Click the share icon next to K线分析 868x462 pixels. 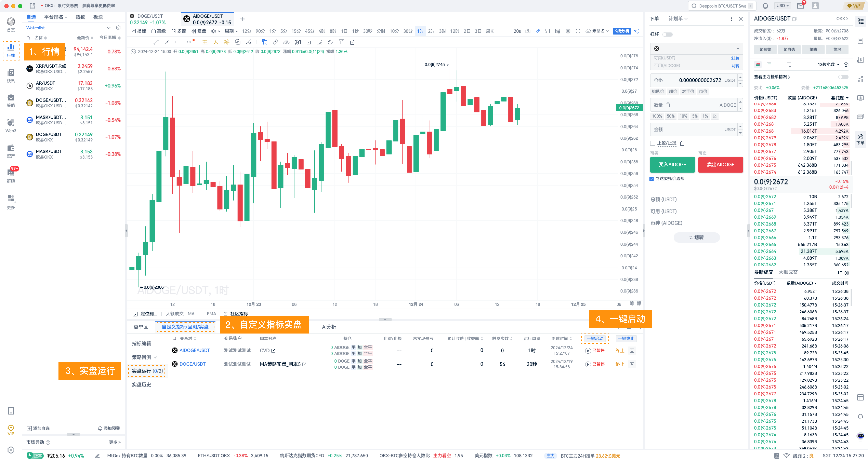pyautogui.click(x=636, y=31)
